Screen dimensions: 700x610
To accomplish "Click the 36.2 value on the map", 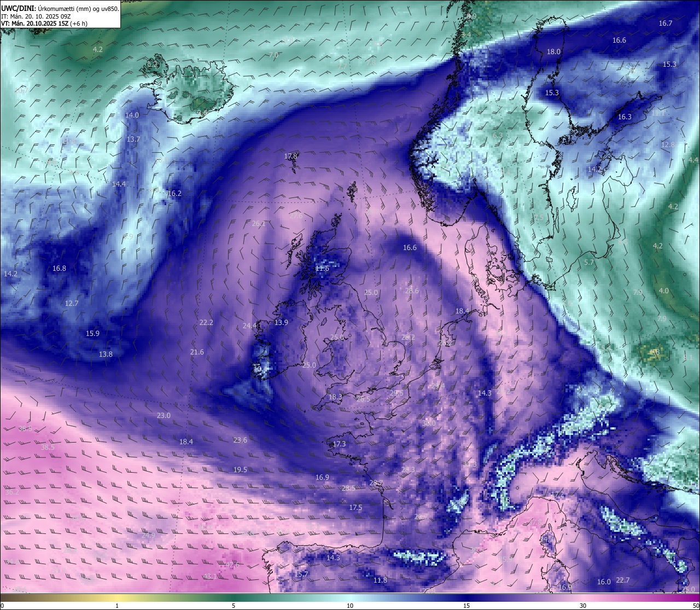I will pos(12,492).
